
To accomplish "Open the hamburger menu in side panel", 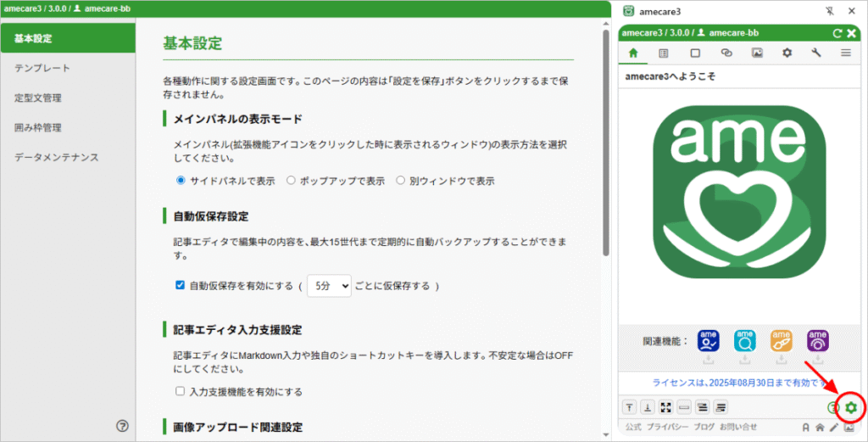I will click(x=845, y=53).
